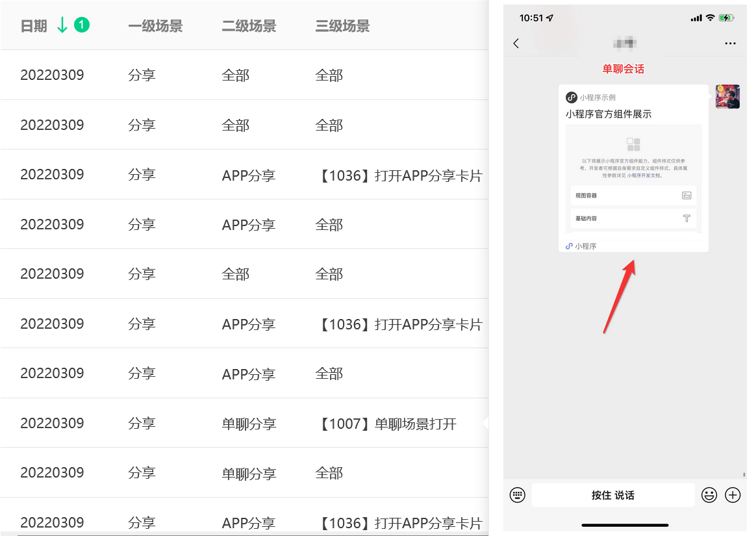This screenshot has width=756, height=536.
Task: Tap the 基础内容 text icon in card
Action: (687, 218)
